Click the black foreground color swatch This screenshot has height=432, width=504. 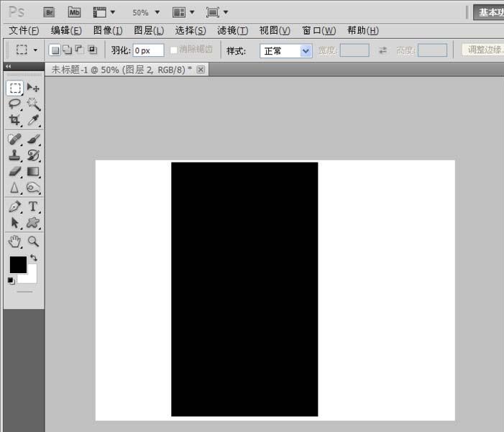[17, 265]
